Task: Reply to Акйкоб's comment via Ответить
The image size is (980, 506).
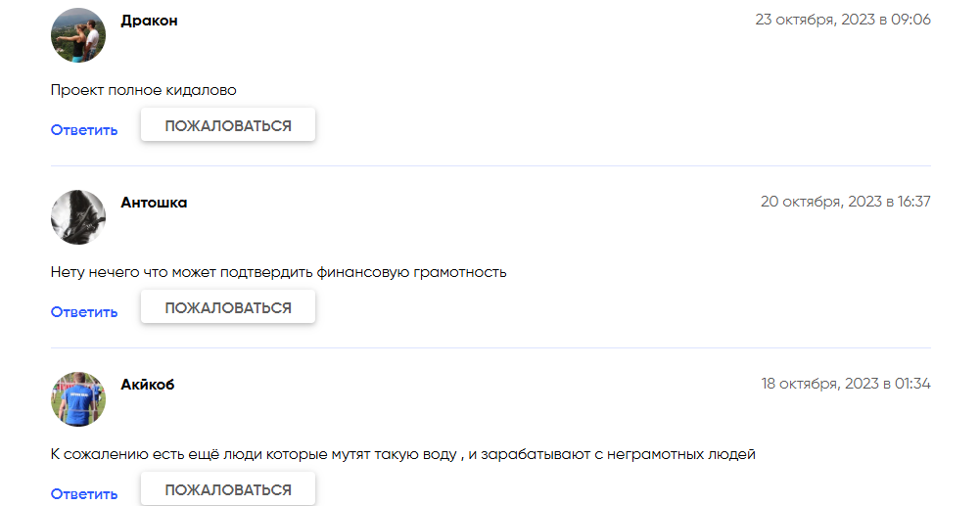Action: point(84,494)
